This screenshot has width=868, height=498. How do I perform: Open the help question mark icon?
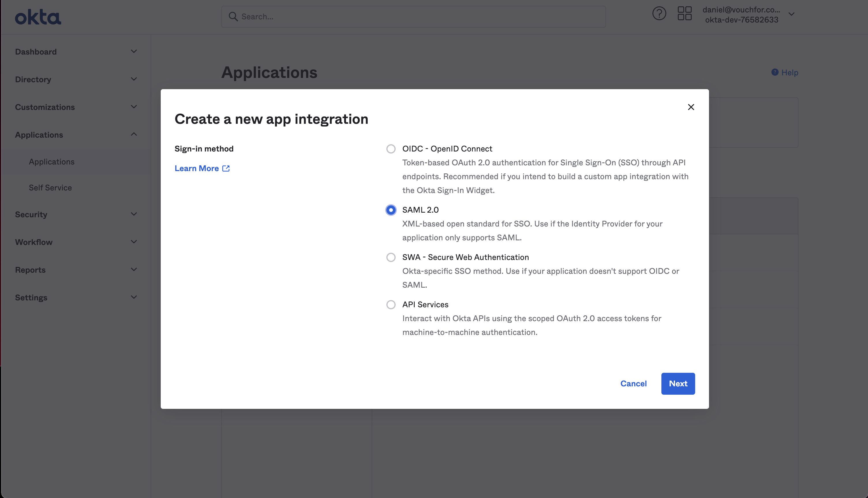coord(659,14)
